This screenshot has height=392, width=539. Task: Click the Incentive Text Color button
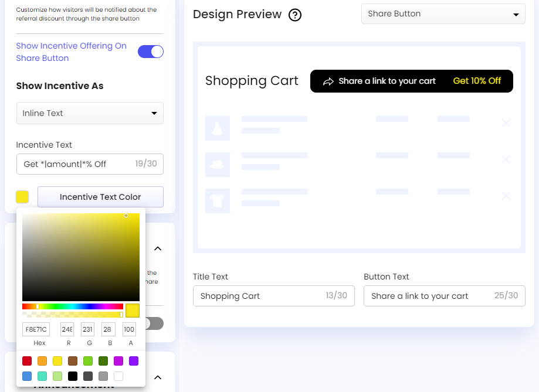(100, 196)
